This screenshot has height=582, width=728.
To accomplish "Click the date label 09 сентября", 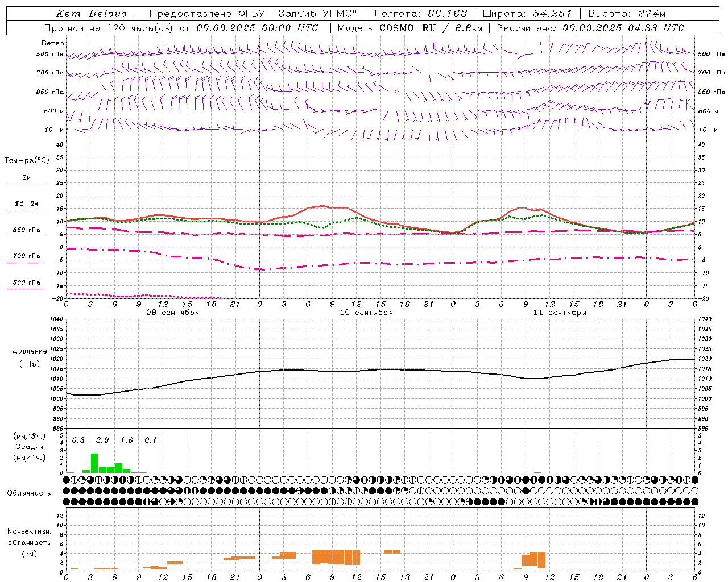I will click(173, 313).
